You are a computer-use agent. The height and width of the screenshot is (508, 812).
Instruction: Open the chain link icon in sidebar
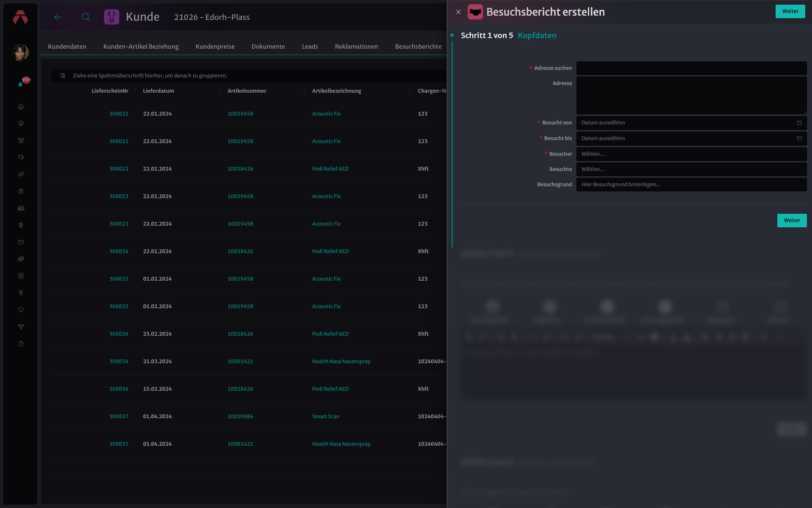[21, 174]
